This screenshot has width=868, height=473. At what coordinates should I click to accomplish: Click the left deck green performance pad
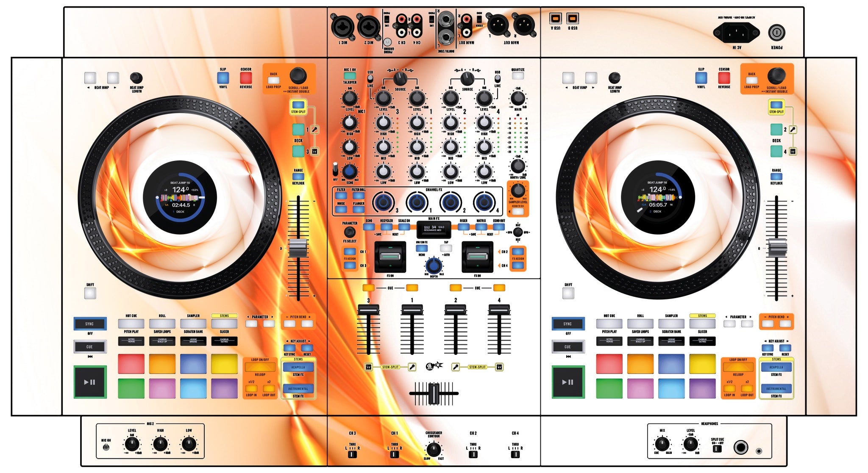[x=131, y=388]
